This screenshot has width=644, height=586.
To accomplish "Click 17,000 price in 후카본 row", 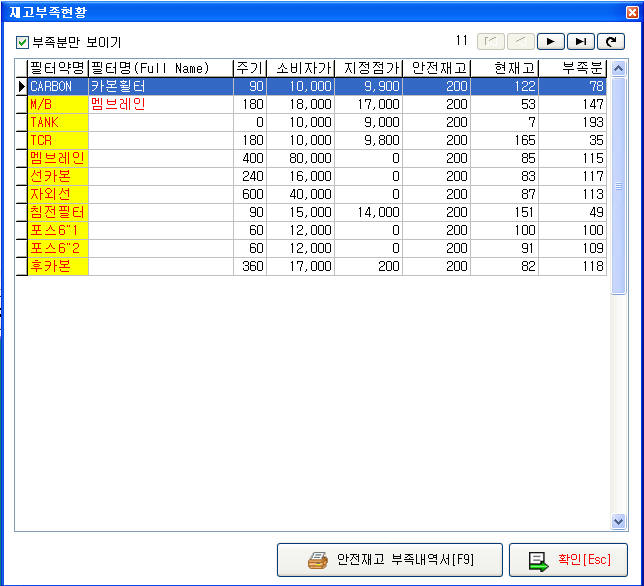I will (x=301, y=267).
